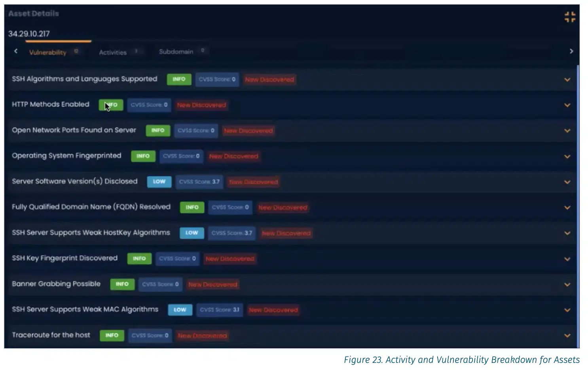Screen dimensions: 588x370
Task: Click INFO badge on Traceroute for the host row
Action: pyautogui.click(x=112, y=335)
